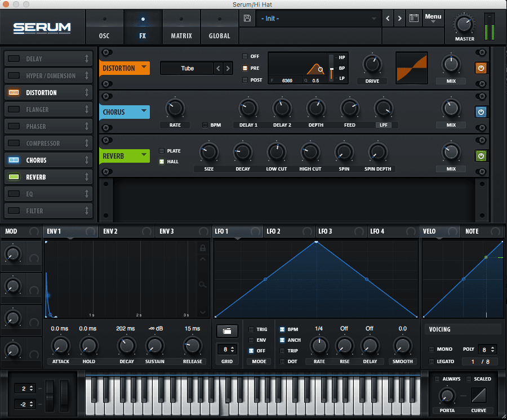Go to next preset arrow
The image size is (507, 420).
[x=399, y=19]
